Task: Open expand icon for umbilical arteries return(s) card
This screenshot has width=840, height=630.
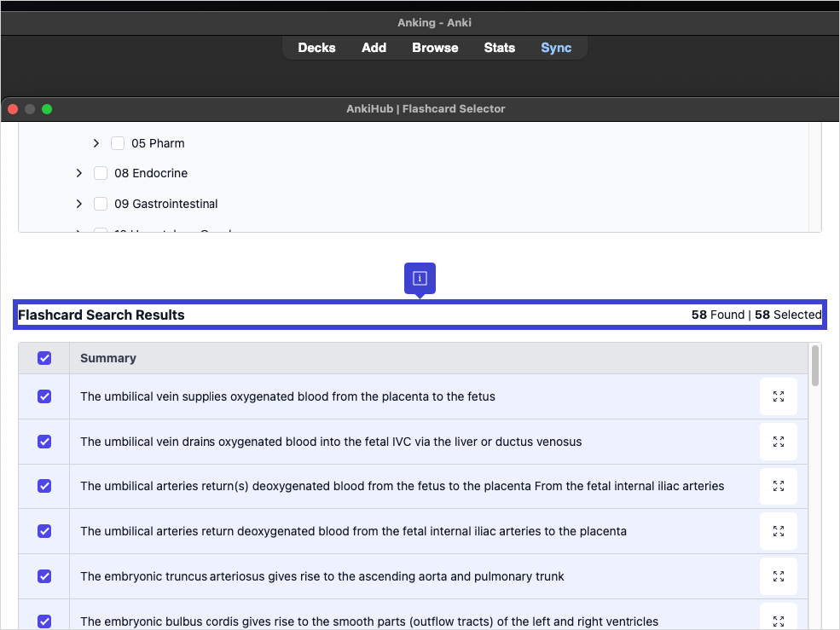Action: pyautogui.click(x=778, y=486)
